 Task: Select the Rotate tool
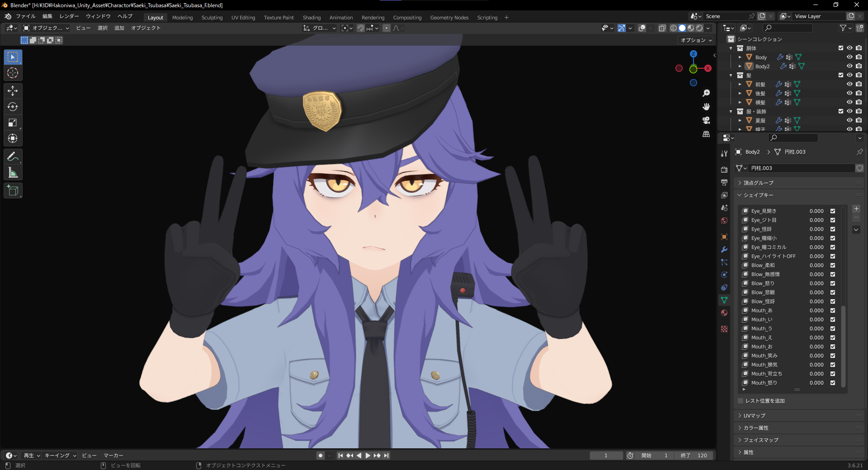[13, 107]
